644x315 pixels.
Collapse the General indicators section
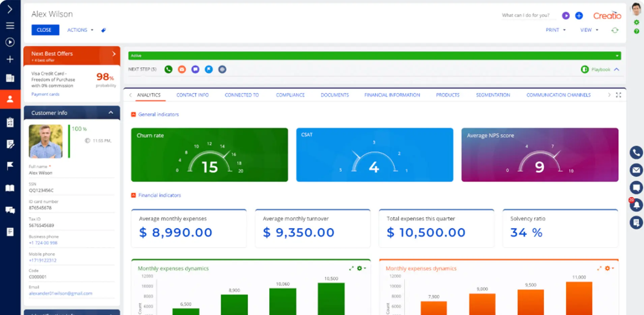click(134, 115)
